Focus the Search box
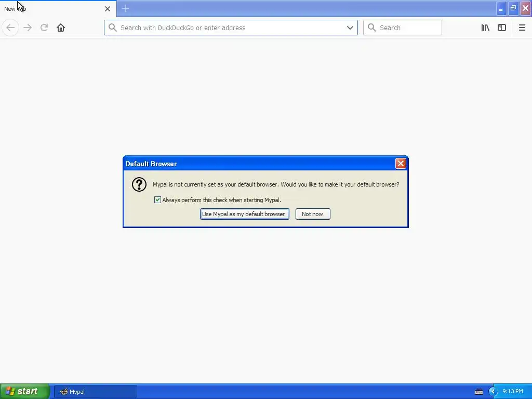 point(403,28)
